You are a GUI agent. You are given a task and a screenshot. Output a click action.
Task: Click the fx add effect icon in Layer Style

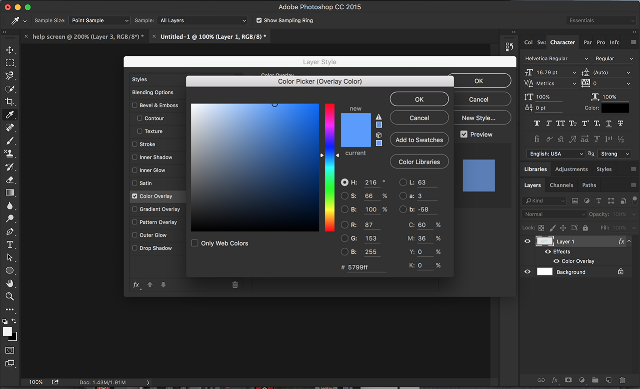click(136, 285)
